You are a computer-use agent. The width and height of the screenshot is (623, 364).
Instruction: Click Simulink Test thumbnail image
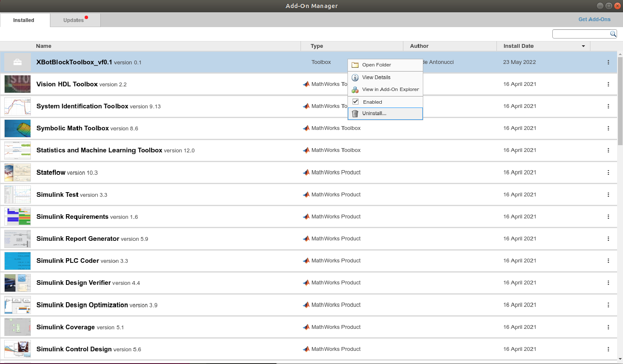(17, 195)
